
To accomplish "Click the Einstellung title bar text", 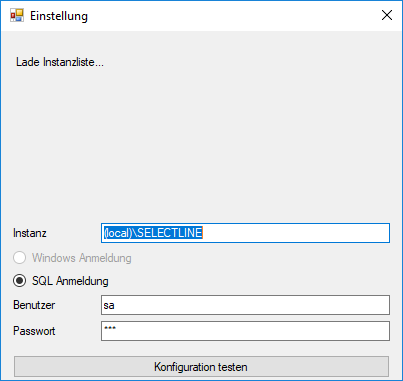I will 59,16.
